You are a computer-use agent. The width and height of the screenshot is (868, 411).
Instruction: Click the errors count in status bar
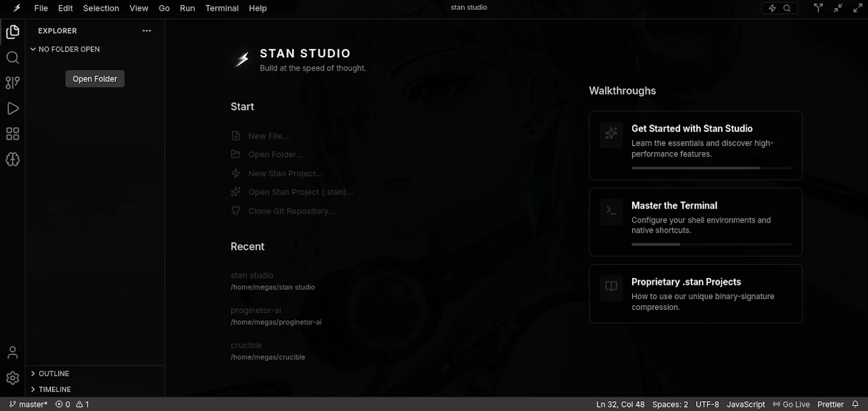pyautogui.click(x=62, y=404)
